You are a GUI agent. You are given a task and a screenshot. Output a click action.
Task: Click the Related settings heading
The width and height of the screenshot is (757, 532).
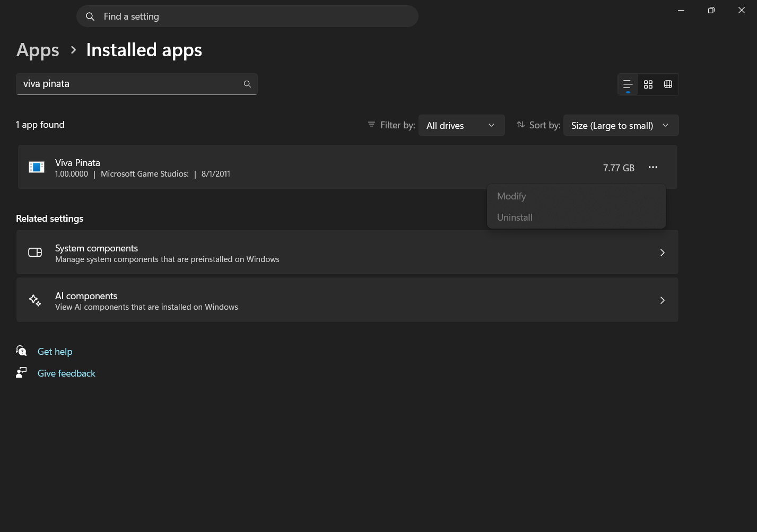[x=50, y=219]
